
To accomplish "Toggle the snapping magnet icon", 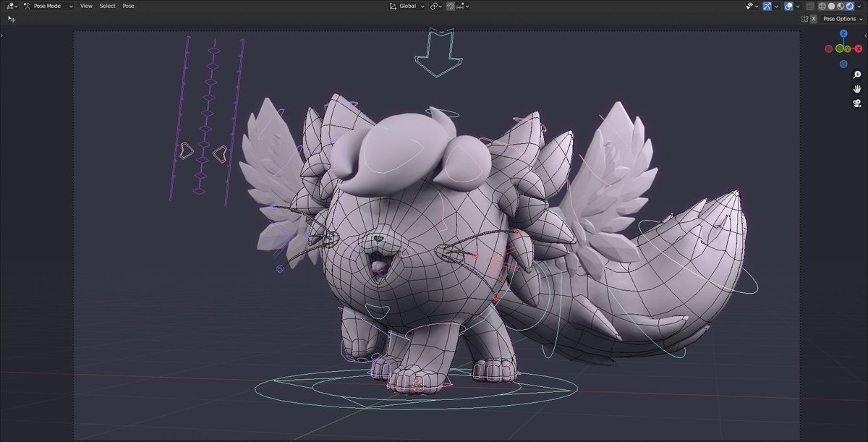I will [x=451, y=6].
